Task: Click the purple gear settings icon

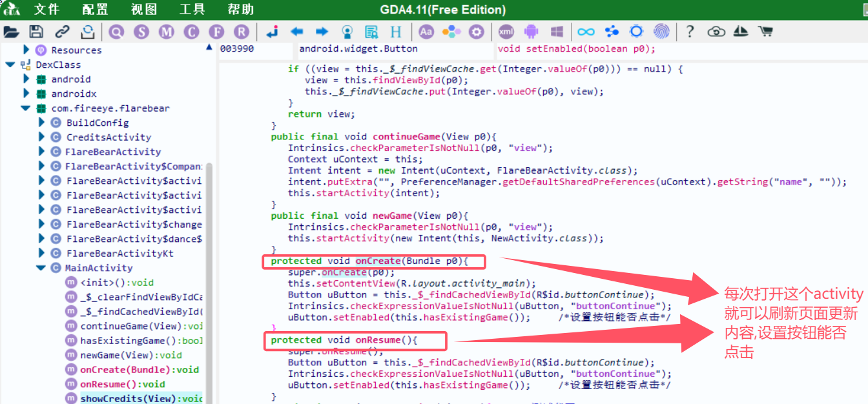Action: pos(476,31)
